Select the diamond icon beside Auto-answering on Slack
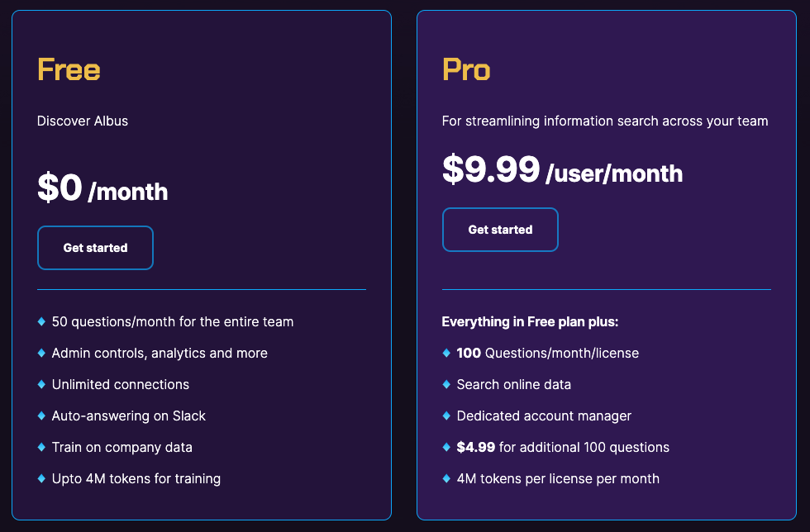 tap(40, 416)
